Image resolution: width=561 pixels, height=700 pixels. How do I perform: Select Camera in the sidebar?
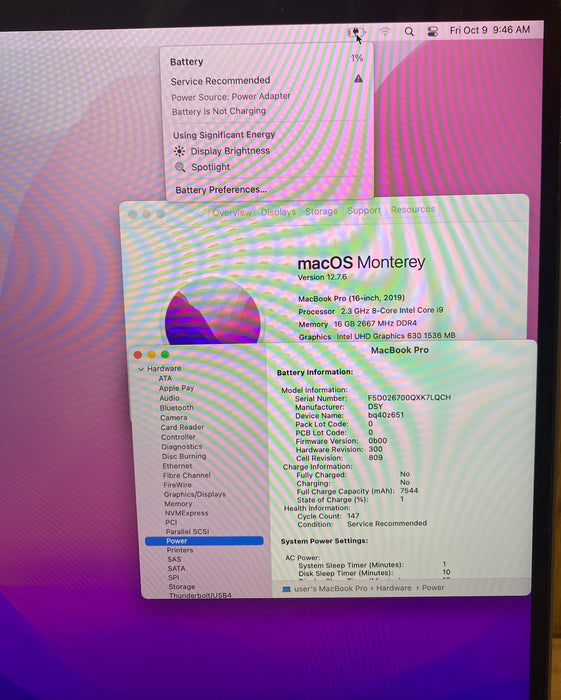click(x=174, y=417)
